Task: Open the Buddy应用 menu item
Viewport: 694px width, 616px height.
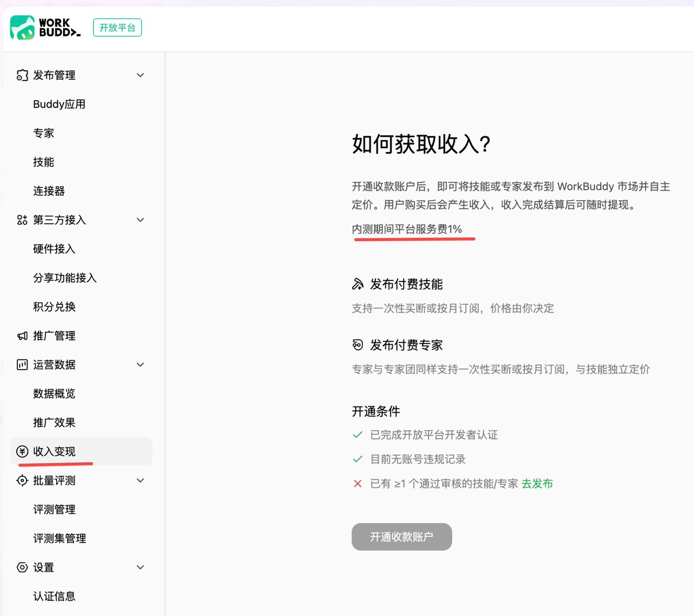Action: tap(59, 104)
